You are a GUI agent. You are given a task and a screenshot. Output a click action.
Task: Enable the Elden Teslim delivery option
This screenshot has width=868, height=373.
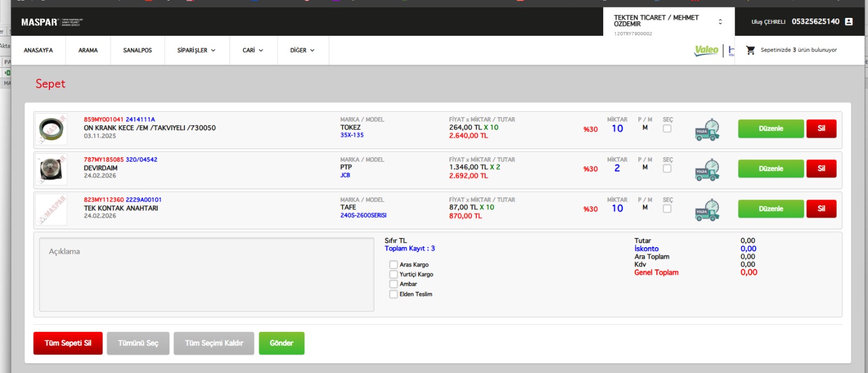click(393, 294)
